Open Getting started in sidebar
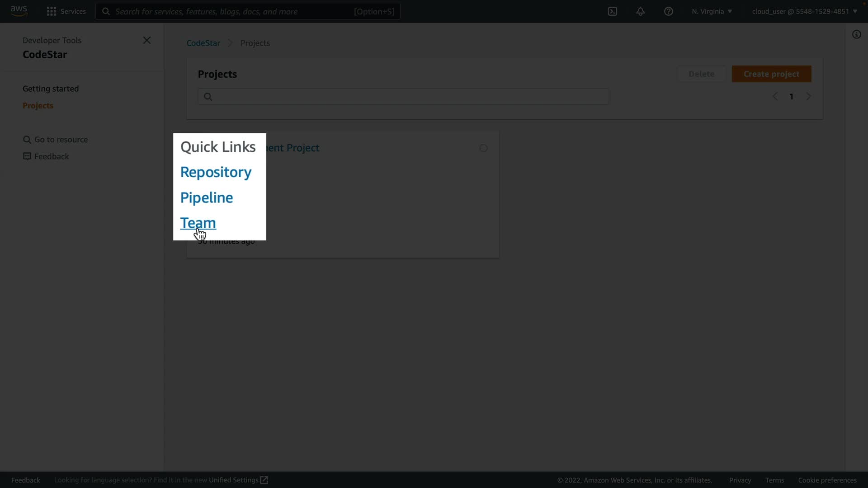The height and width of the screenshot is (488, 868). point(51,89)
